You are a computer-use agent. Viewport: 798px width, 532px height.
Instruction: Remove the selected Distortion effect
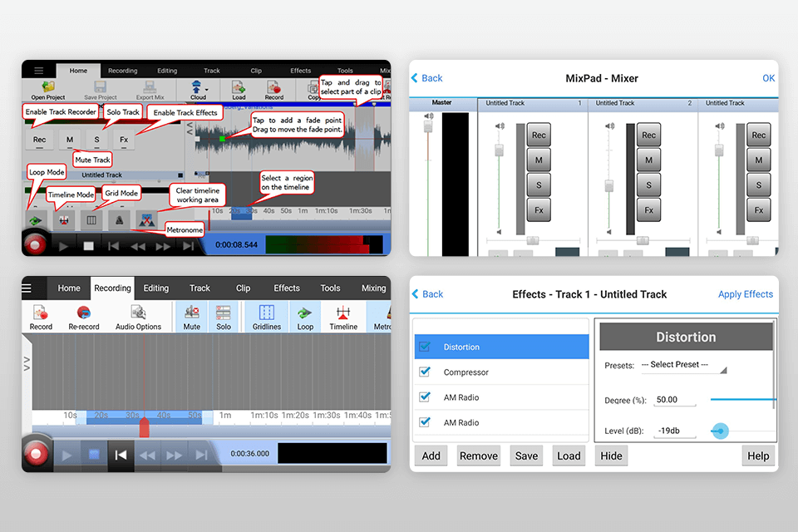[478, 456]
